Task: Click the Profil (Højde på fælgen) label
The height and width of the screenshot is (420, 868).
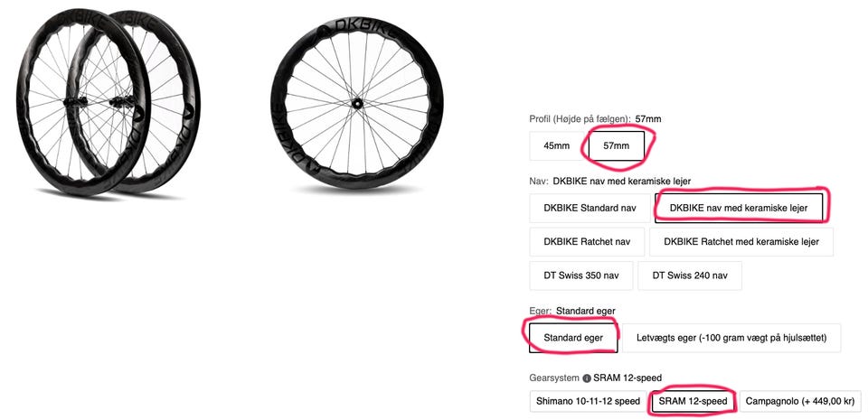Action: (580, 119)
